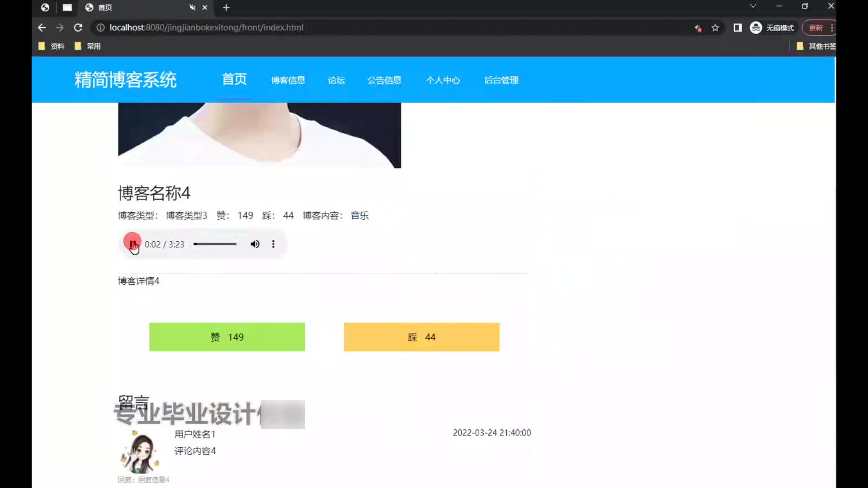
Task: Mute the audio player volume
Action: pos(255,244)
